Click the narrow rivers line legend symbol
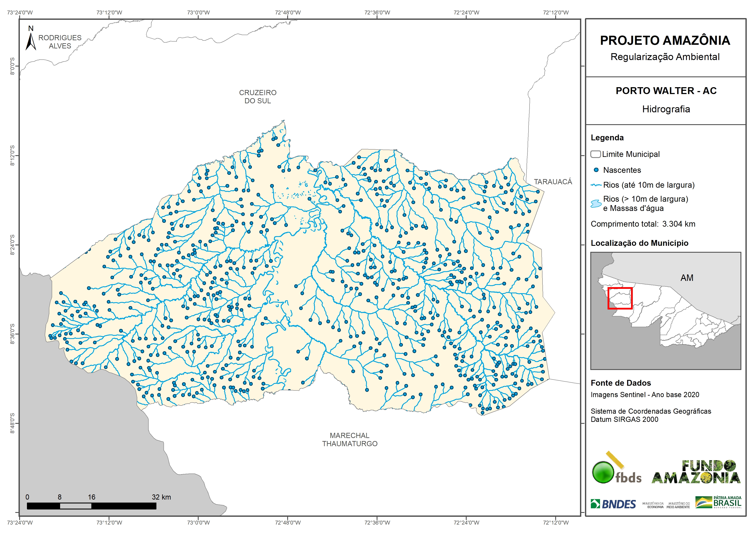Image resolution: width=756 pixels, height=534 pixels. point(596,185)
